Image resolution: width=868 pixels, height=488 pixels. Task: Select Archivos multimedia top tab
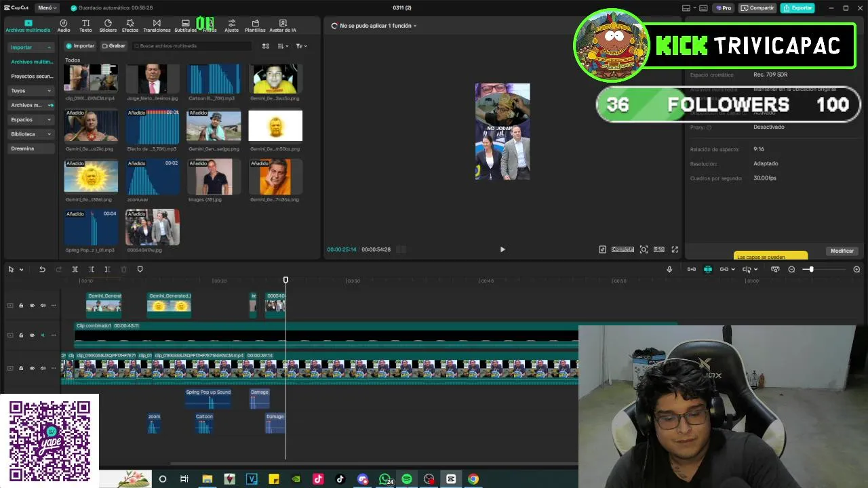click(28, 26)
